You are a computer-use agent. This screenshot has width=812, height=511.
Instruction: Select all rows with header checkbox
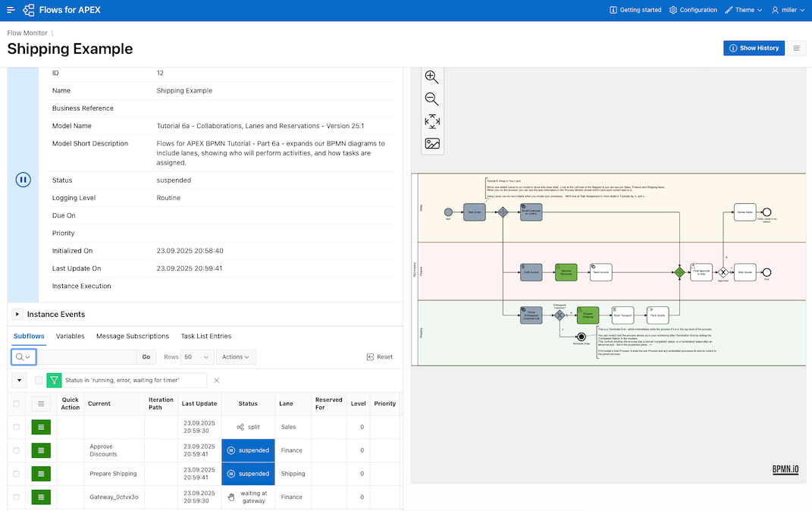(x=17, y=404)
